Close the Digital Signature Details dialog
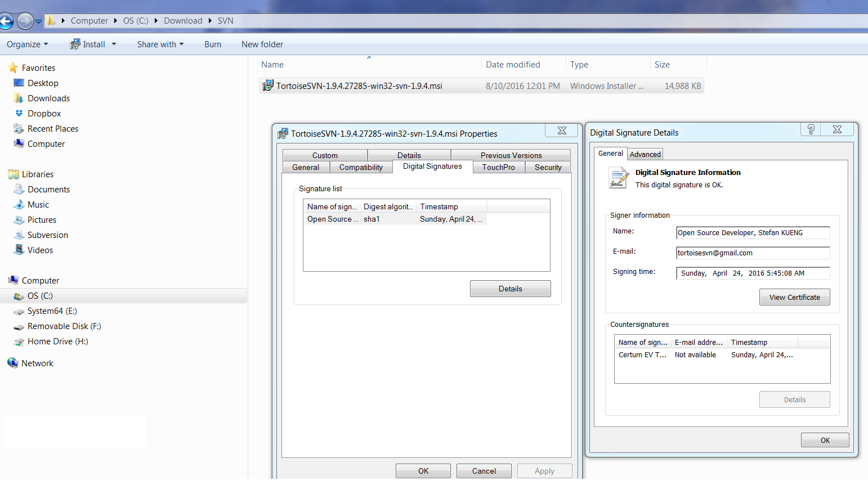The image size is (868, 490). pyautogui.click(x=837, y=129)
